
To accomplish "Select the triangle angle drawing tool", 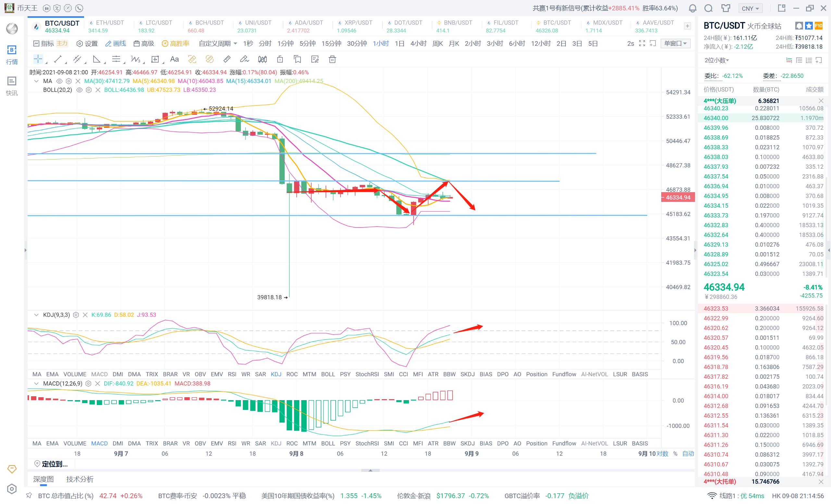I will point(97,59).
